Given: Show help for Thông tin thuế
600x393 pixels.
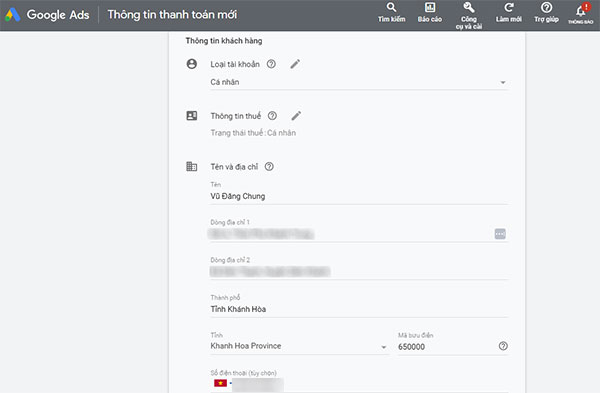Looking at the screenshot, I should 272,116.
